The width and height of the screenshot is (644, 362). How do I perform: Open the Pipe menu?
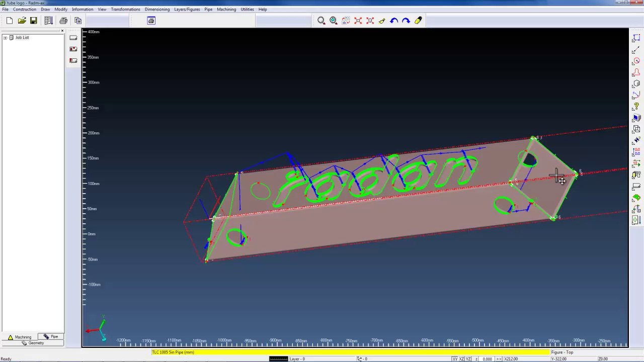tap(208, 9)
